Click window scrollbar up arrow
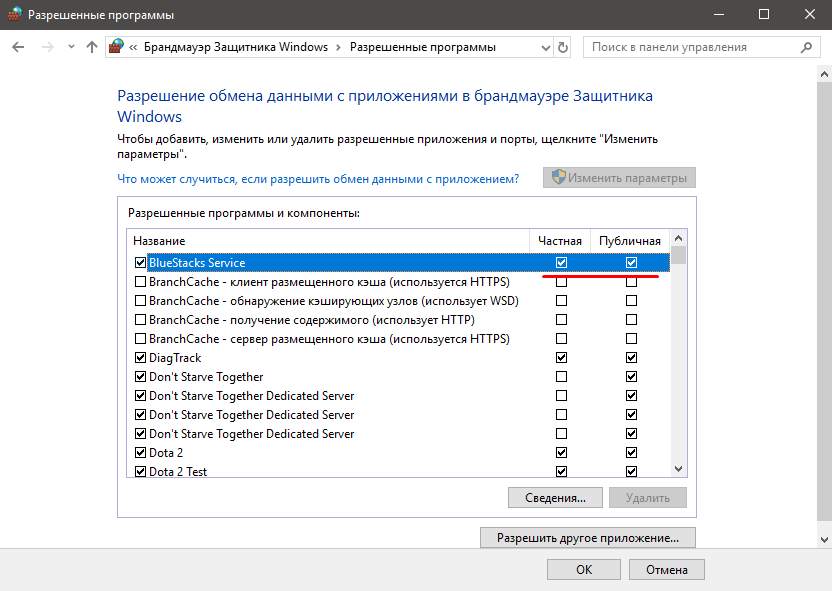Screen dimensions: 832x591 coord(824,74)
